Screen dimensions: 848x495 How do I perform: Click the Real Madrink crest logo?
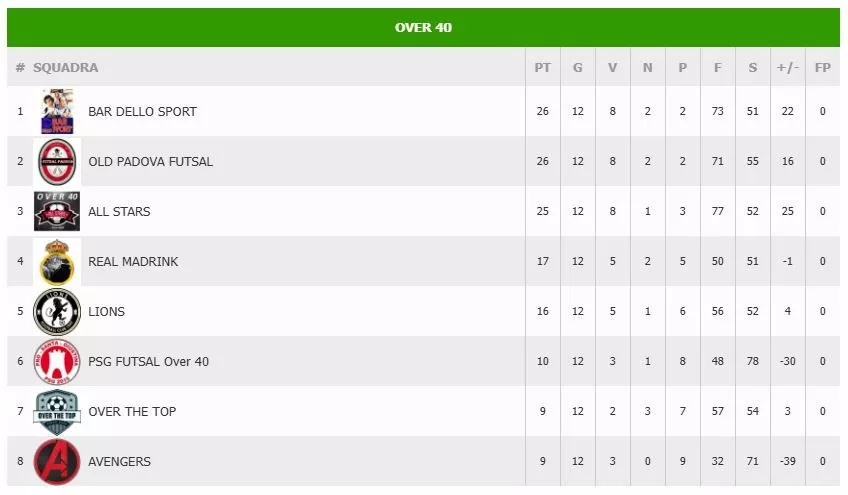tap(57, 262)
